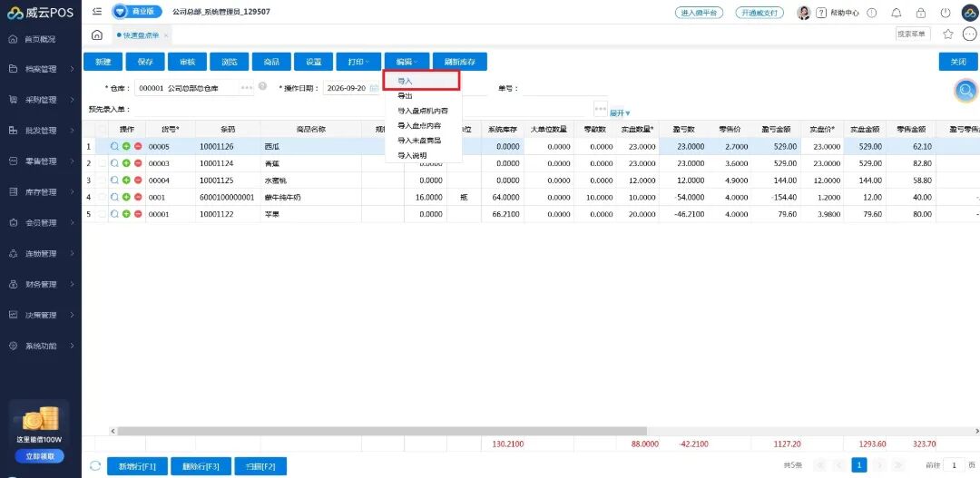Expand 连锁管理 in the sidebar

41,254
